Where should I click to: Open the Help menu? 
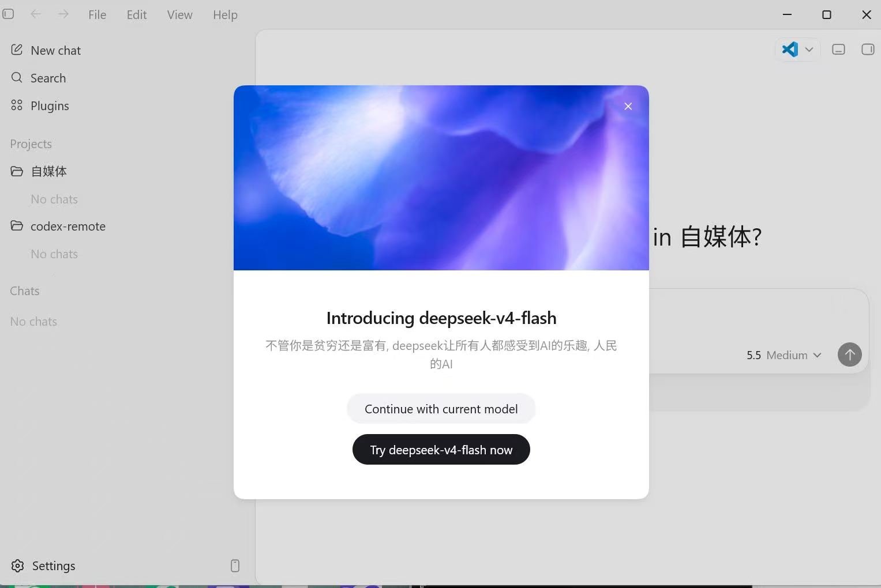point(225,14)
